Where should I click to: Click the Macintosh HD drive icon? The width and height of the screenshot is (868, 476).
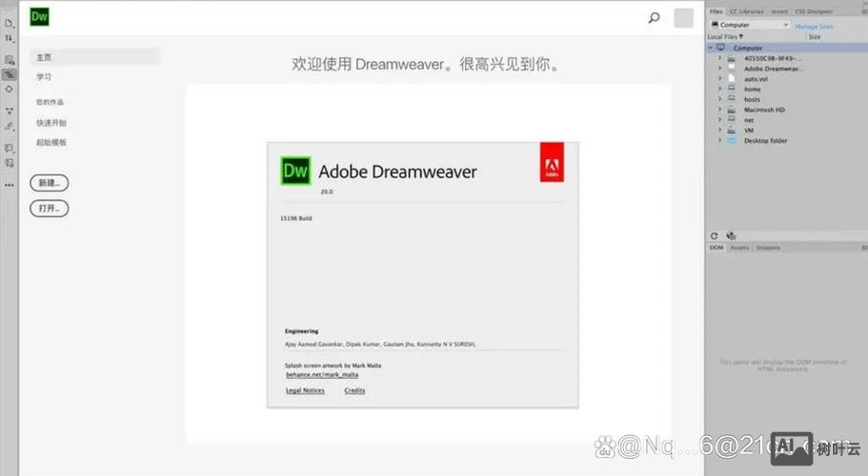point(732,110)
